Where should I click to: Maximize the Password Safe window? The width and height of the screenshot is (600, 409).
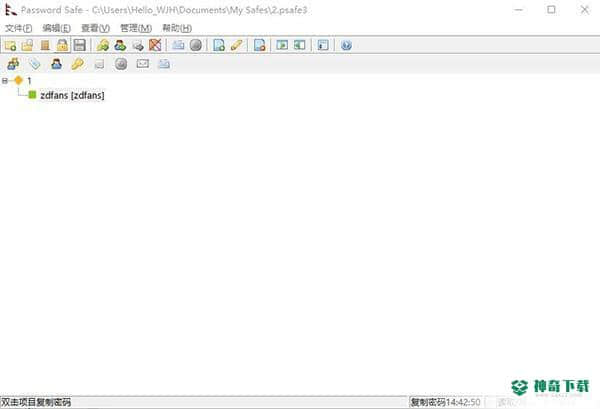(551, 10)
